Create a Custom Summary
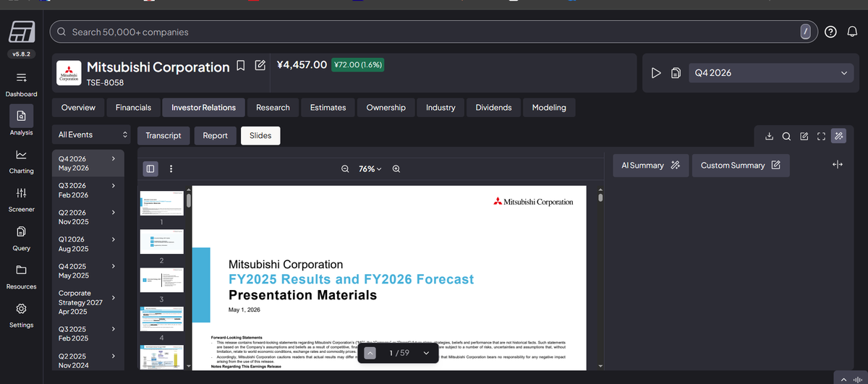The image size is (868, 384). point(740,166)
